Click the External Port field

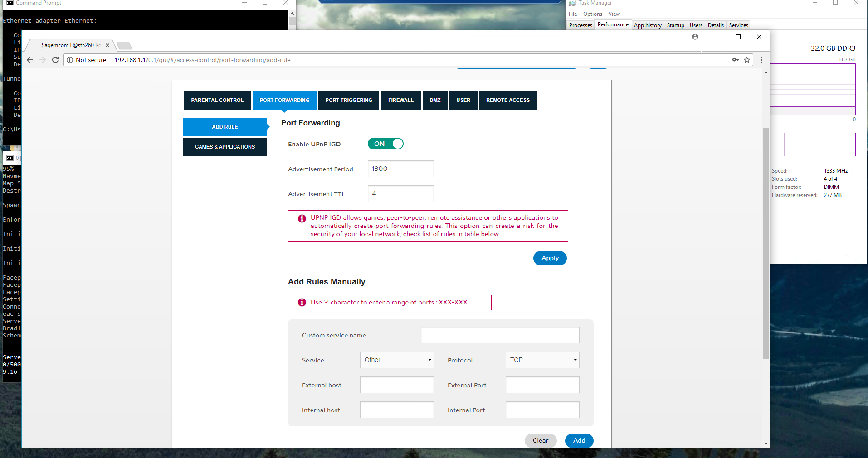[x=542, y=385]
